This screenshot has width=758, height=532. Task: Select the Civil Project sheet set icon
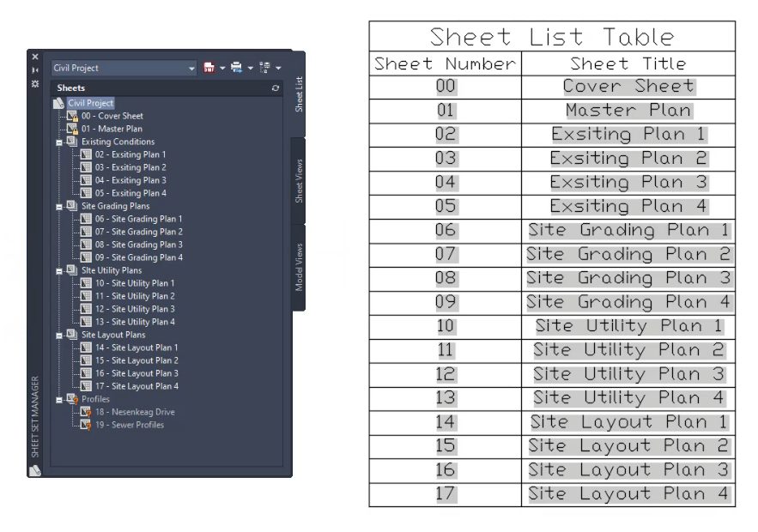[x=58, y=104]
